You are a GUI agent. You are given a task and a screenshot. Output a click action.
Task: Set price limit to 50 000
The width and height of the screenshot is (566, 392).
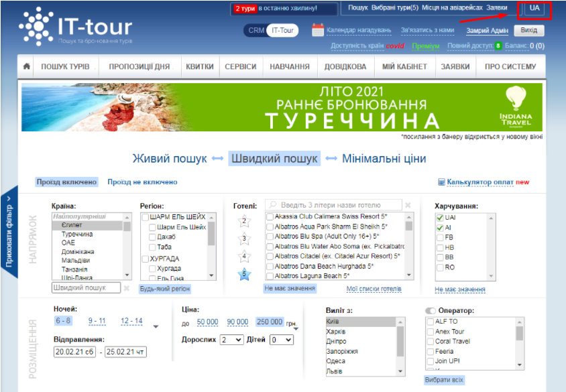pos(208,322)
